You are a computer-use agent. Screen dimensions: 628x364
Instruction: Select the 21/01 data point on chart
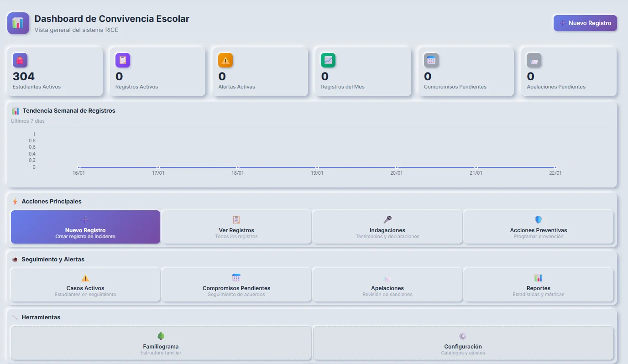point(476,167)
